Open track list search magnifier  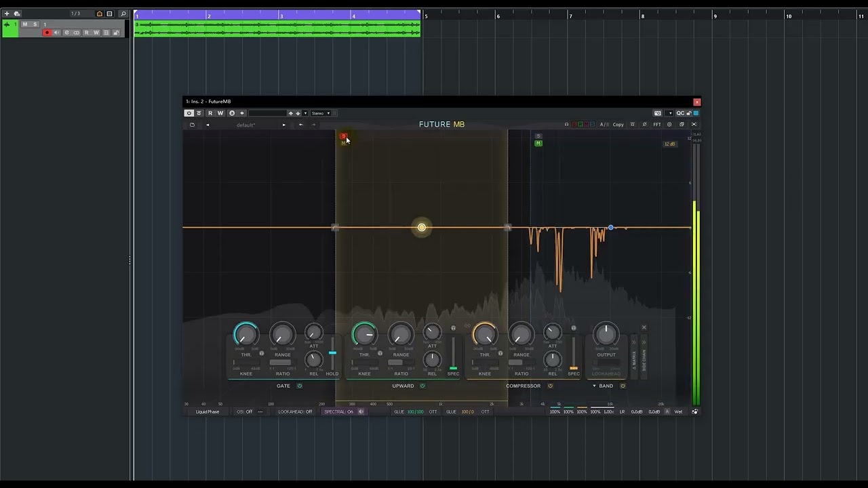123,14
